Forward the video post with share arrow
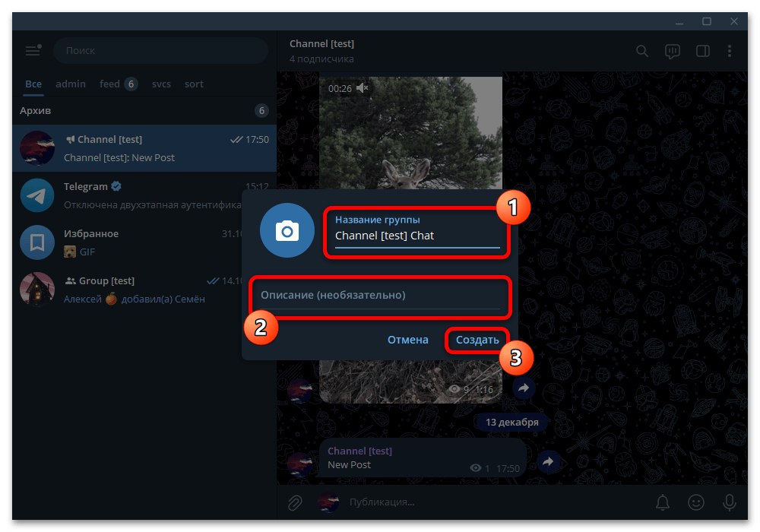Viewport: 760px width, 532px height. [524, 388]
